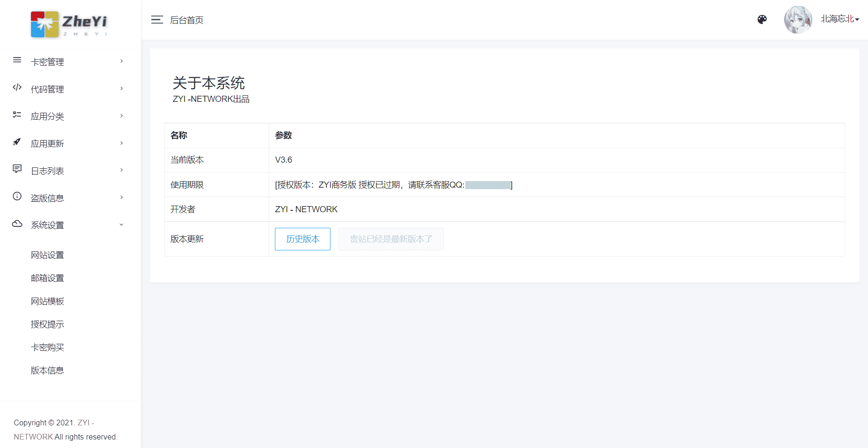This screenshot has width=868, height=448.
Task: Select 邮箱设置 in the sidebar
Action: point(47,278)
